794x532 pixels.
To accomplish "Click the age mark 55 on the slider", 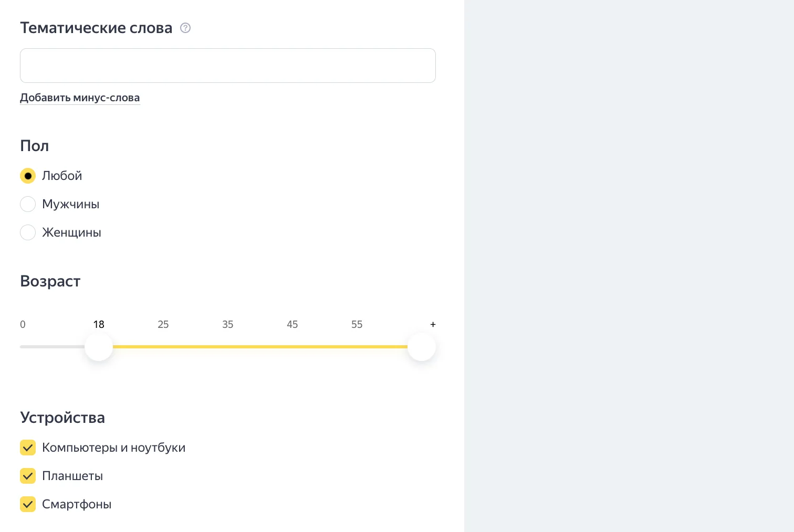I will [x=357, y=324].
